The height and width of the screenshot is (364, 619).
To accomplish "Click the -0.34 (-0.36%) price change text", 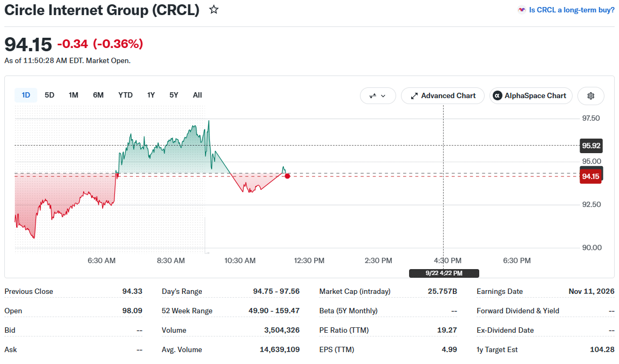I will (x=100, y=43).
